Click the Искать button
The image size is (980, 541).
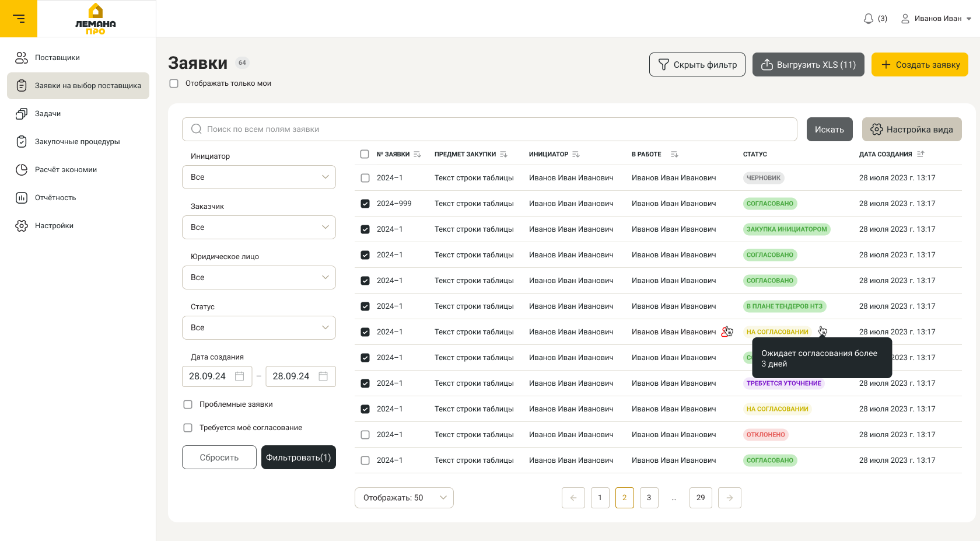829,130
